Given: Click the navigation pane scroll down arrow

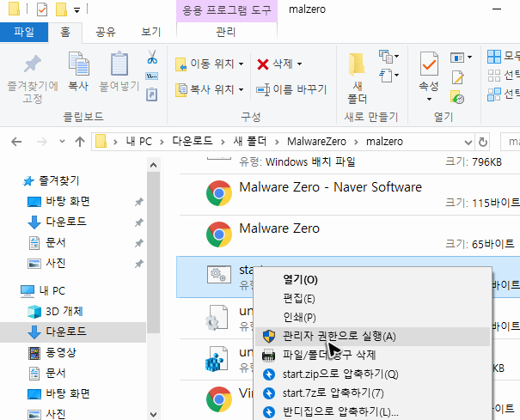Looking at the screenshot, I should point(153,414).
